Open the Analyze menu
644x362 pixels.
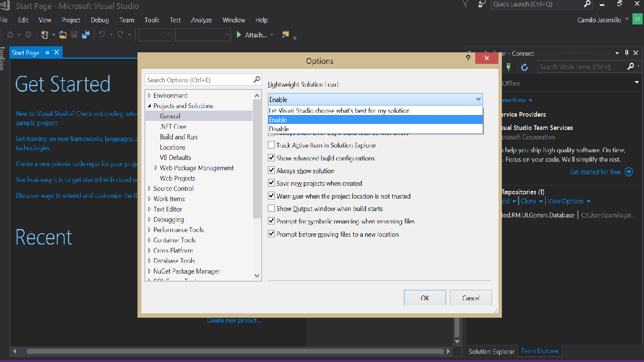point(201,20)
